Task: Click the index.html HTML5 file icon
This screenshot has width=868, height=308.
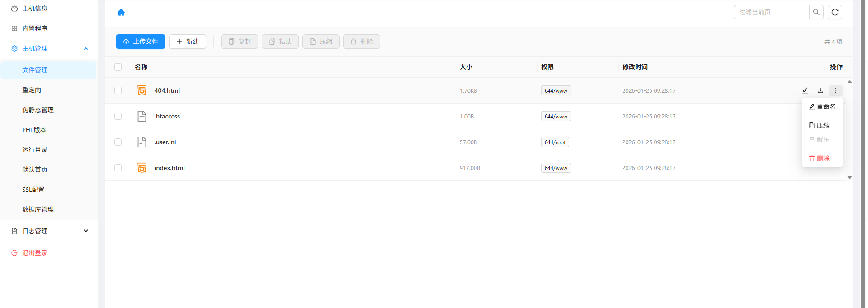Action: coord(142,168)
